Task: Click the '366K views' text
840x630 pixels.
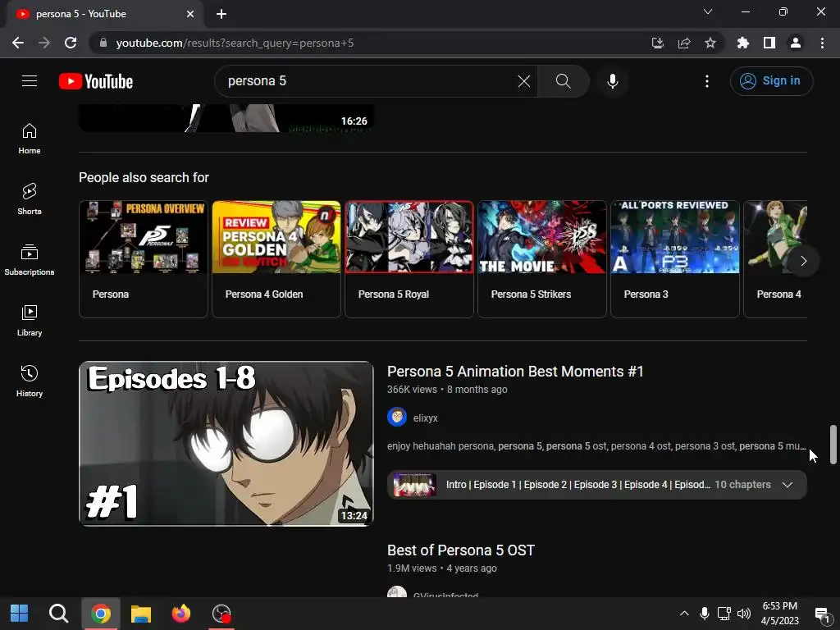Action: point(412,390)
